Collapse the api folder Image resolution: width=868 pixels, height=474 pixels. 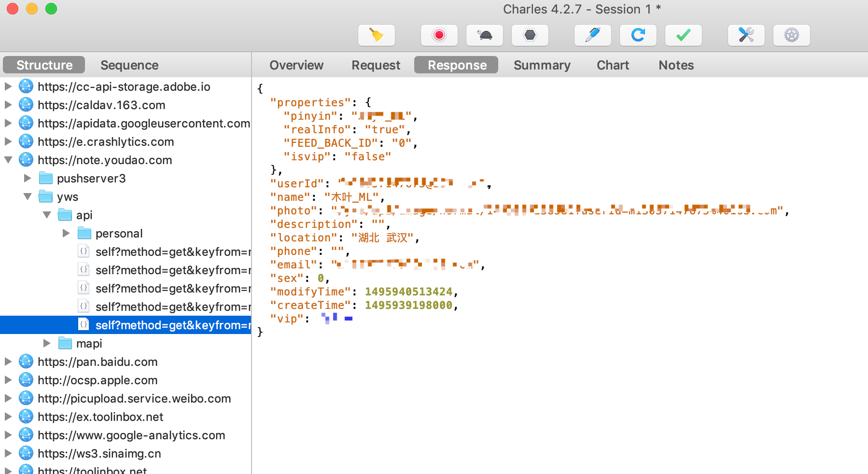pyautogui.click(x=47, y=215)
